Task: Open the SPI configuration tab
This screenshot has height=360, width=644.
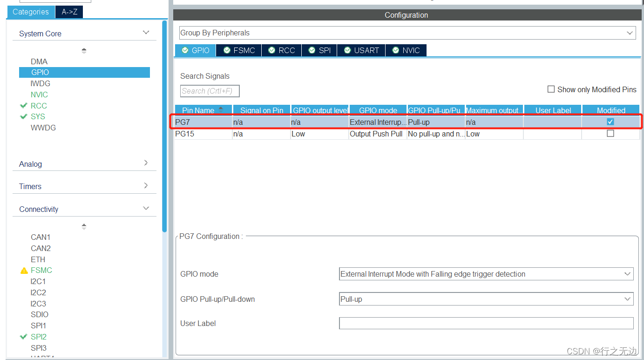Action: [319, 50]
